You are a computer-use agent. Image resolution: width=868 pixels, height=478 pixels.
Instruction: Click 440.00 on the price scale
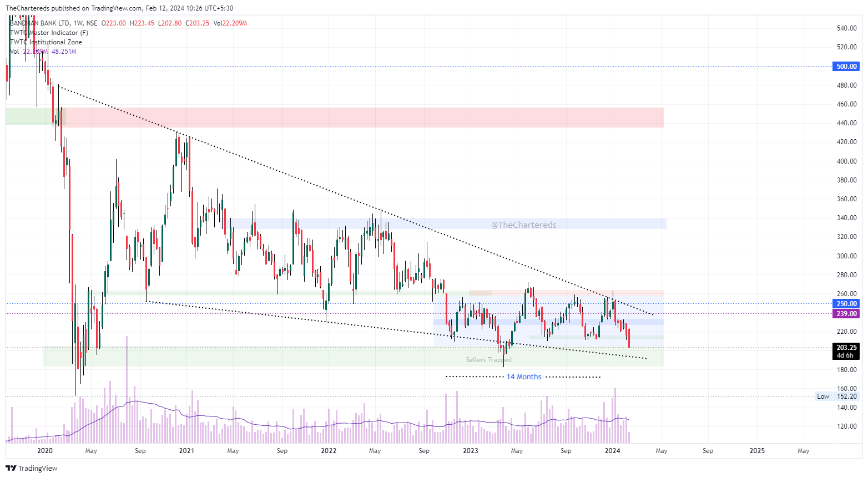846,123
